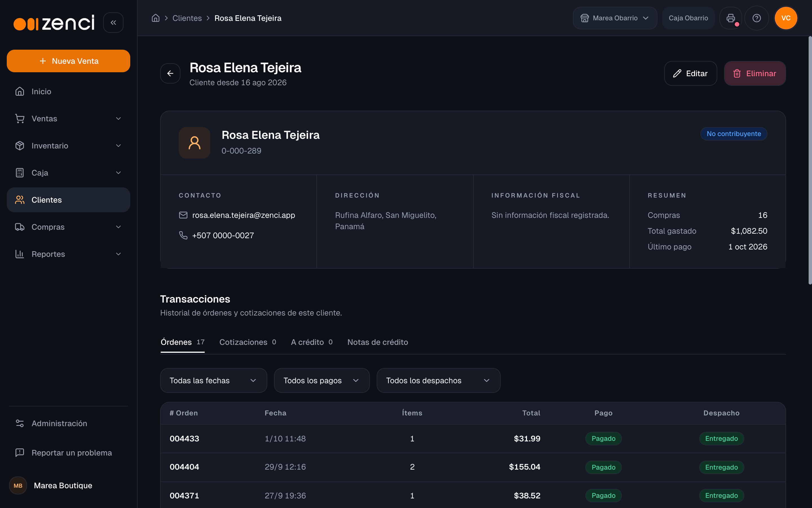The image size is (812, 508).
Task: Open the Todos los despachos filter
Action: tap(438, 380)
